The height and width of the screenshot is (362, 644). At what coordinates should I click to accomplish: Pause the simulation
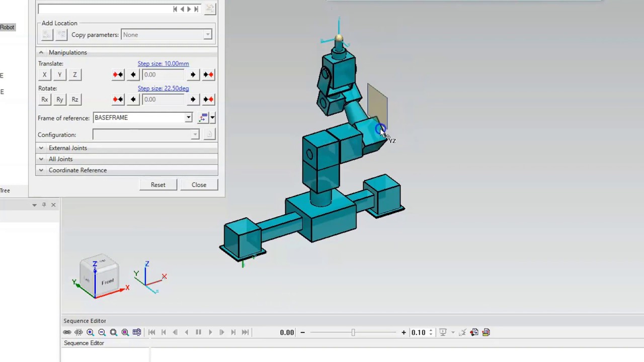point(198,332)
